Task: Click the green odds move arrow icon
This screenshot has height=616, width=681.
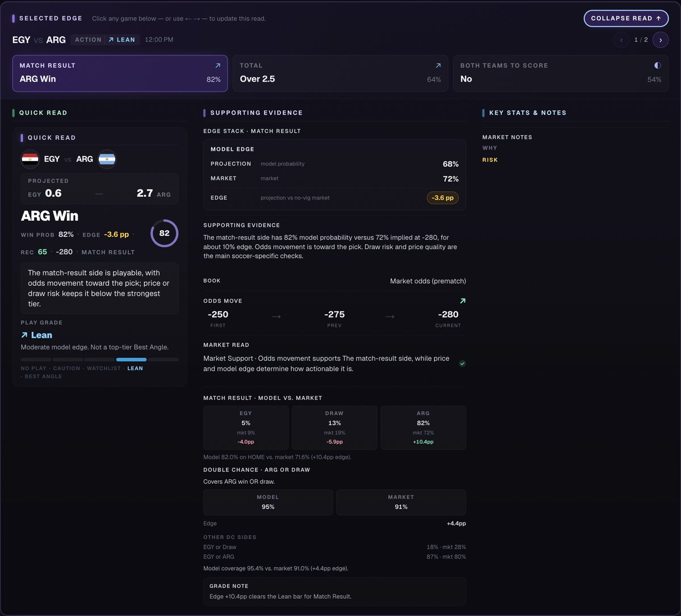Action: point(463,301)
